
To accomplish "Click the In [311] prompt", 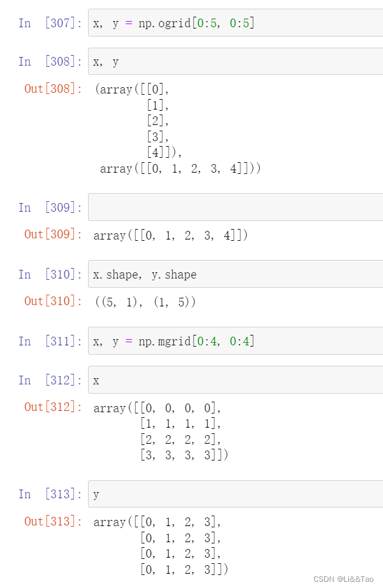I will point(50,341).
